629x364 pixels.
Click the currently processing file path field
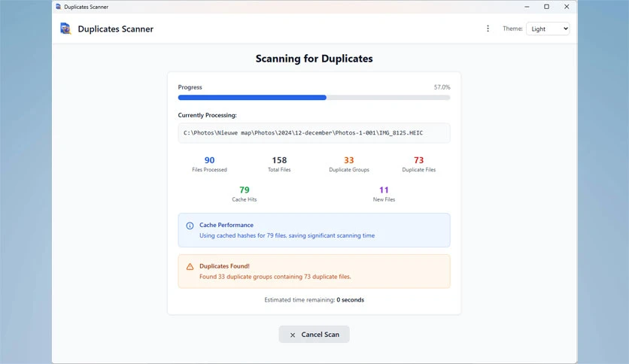(x=314, y=132)
